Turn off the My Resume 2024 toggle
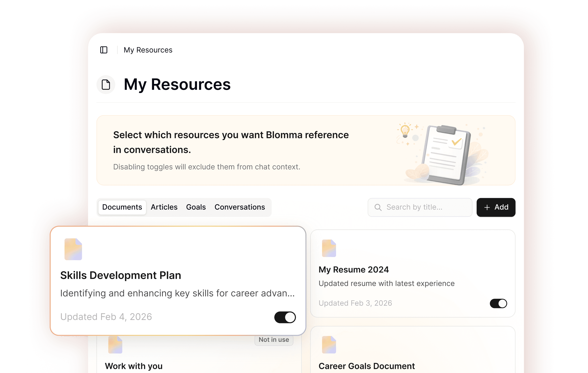 498,303
